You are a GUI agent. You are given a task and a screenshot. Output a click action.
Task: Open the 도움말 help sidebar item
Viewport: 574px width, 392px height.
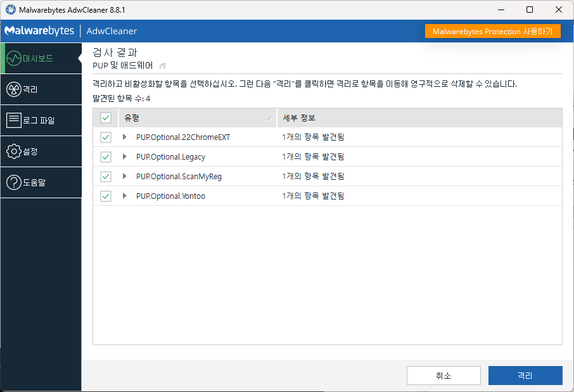tap(41, 182)
